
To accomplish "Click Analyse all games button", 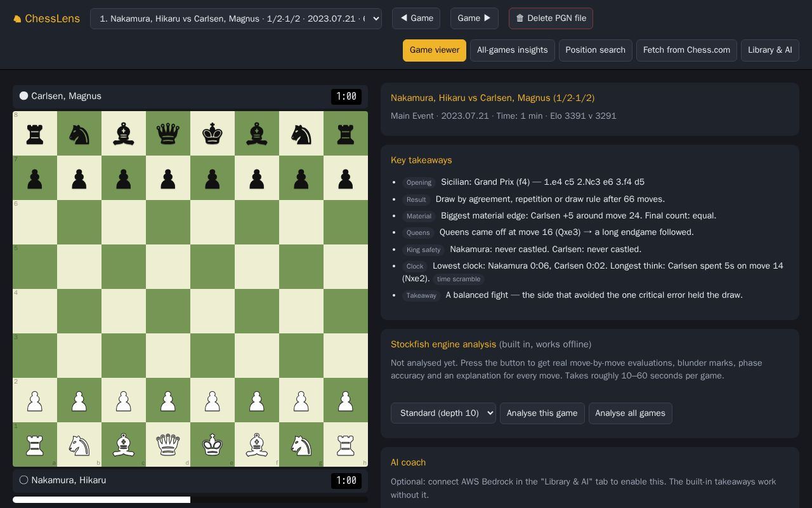I will 631,413.
